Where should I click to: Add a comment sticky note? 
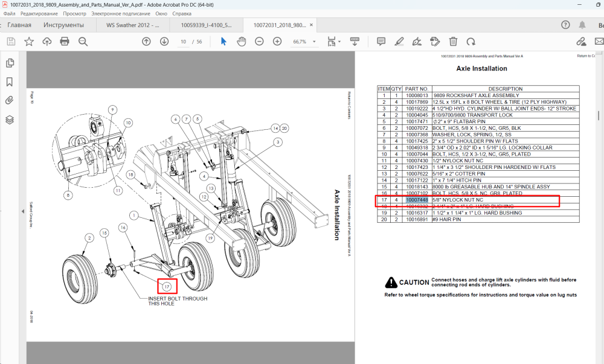pos(381,42)
